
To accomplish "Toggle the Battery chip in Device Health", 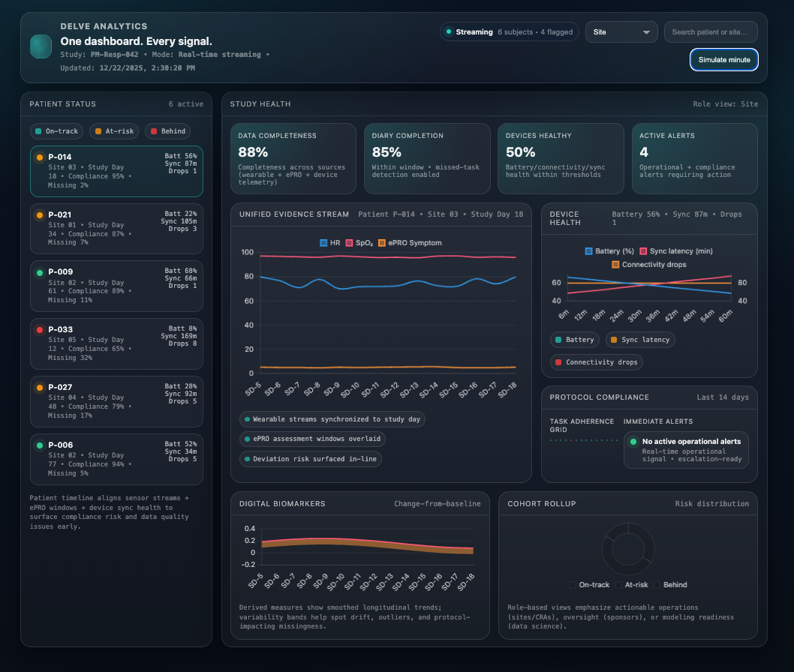I will click(574, 340).
